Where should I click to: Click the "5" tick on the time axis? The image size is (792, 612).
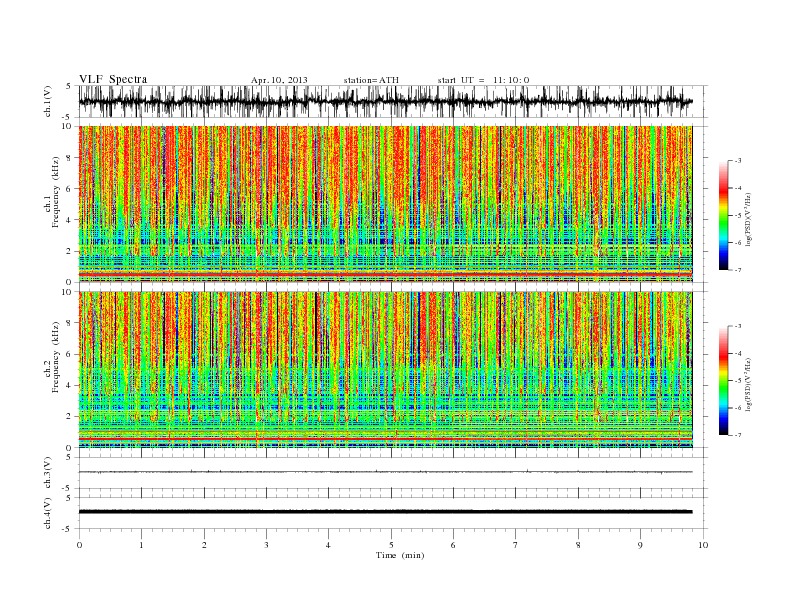coord(391,545)
